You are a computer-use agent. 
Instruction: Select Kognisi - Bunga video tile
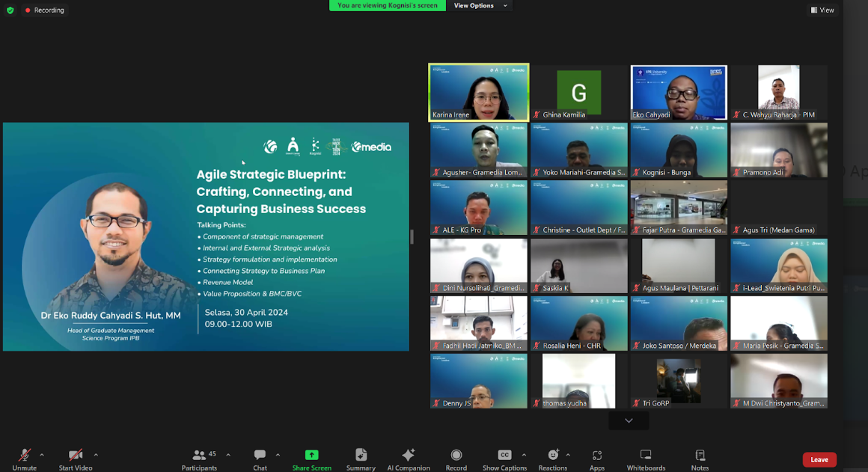tap(679, 150)
